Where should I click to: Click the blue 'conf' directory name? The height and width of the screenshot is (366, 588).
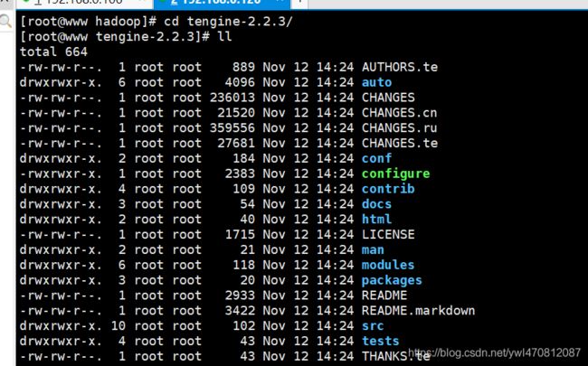pos(377,158)
